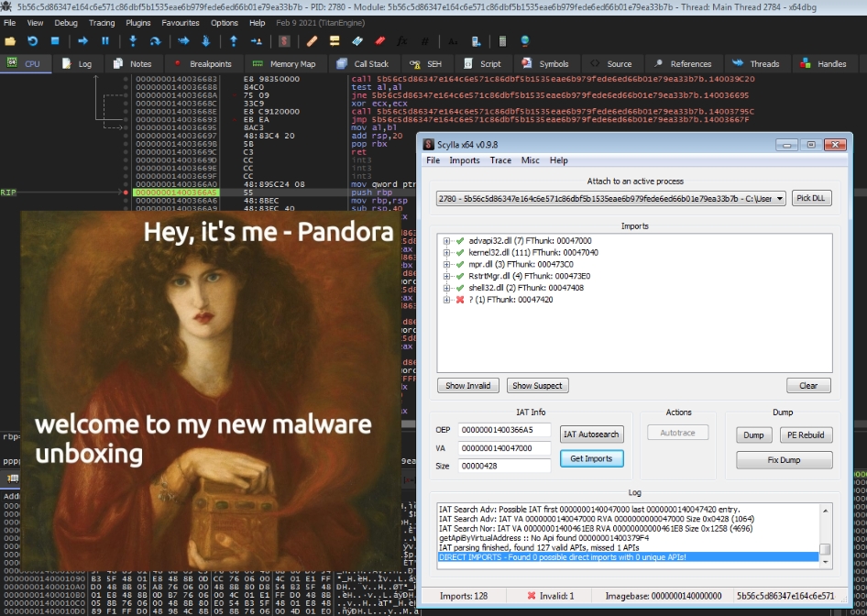Click the Stop debugging square icon
The height and width of the screenshot is (616, 867).
pyautogui.click(x=55, y=41)
